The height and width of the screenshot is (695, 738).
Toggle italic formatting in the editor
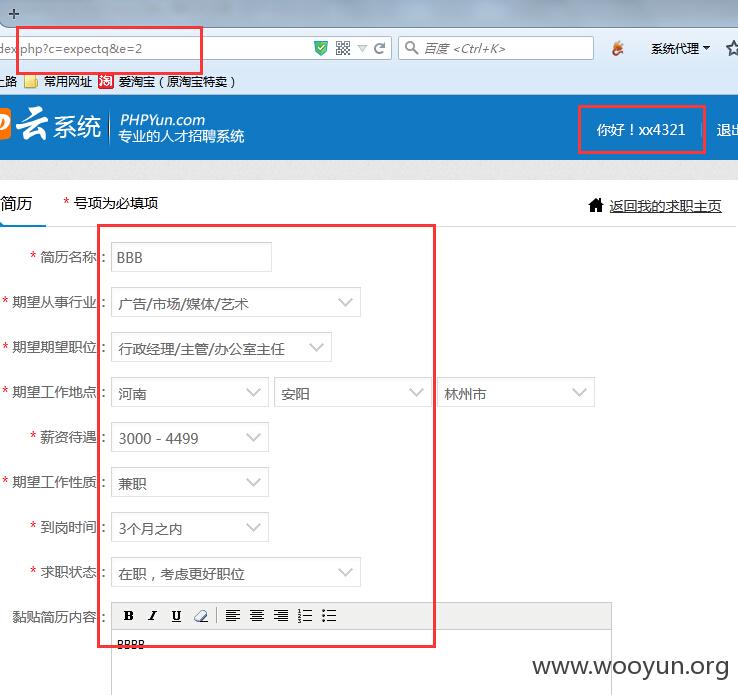click(x=152, y=615)
